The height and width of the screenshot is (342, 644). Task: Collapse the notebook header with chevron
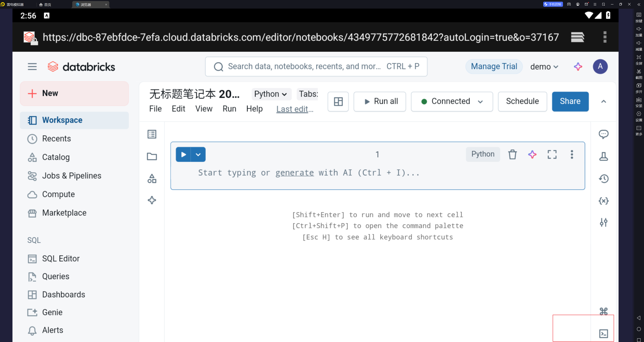click(x=603, y=101)
